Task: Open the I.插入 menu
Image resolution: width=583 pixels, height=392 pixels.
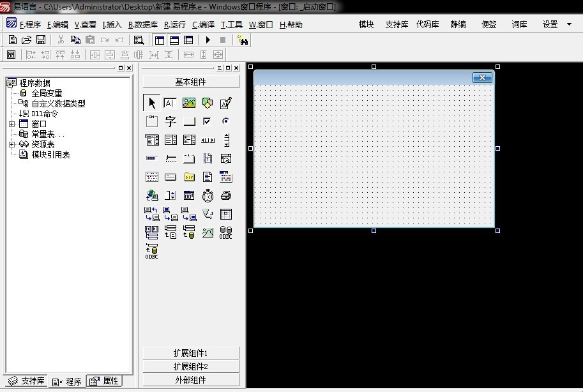Action: pyautogui.click(x=112, y=25)
